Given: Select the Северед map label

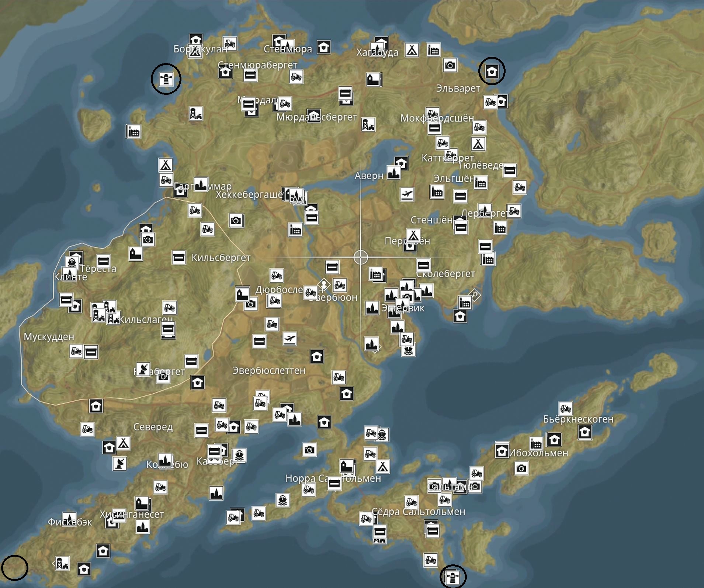Looking at the screenshot, I should point(153,427).
